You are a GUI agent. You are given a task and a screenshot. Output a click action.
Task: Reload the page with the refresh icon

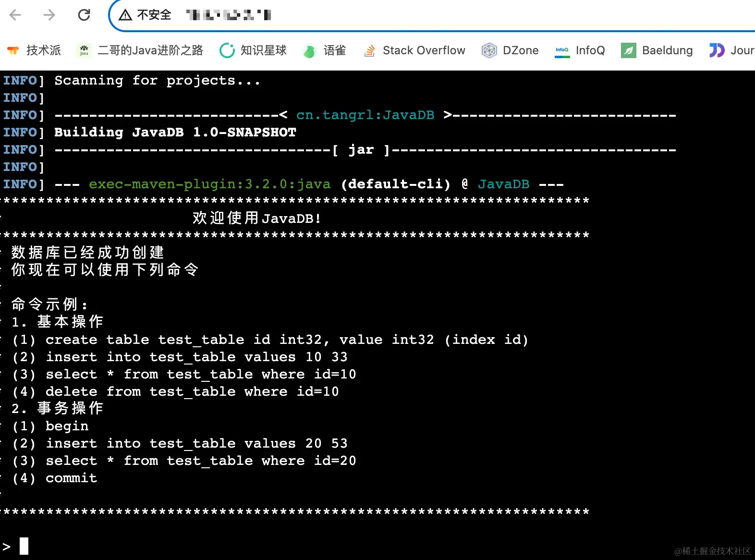(84, 15)
